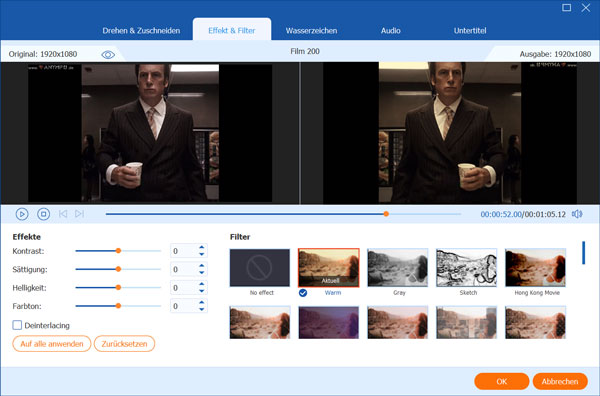Viewport: 600px width, 396px height.
Task: Close the editor window
Action: (x=585, y=7)
